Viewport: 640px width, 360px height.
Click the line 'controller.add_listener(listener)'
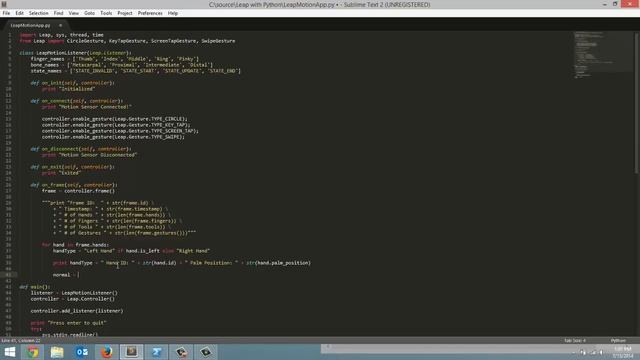pyautogui.click(x=77, y=311)
